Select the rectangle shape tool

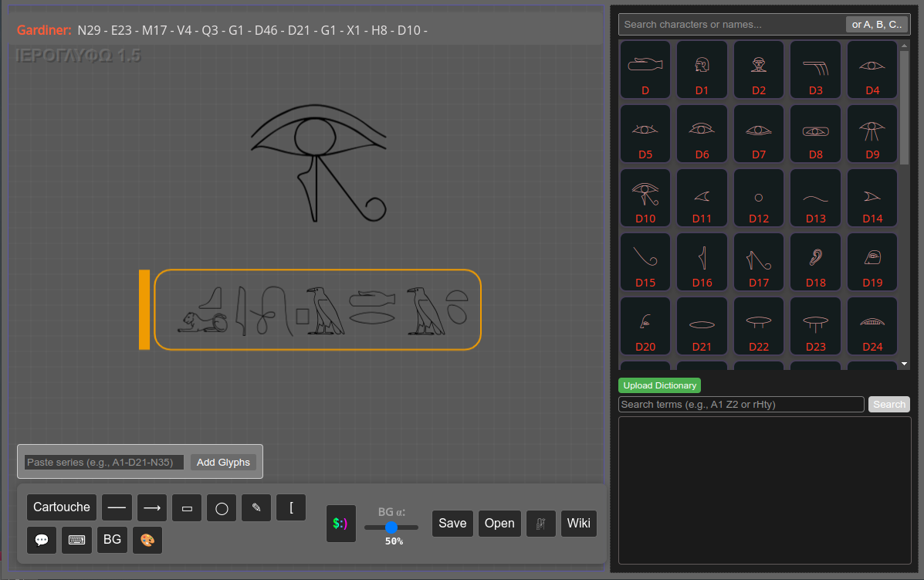[187, 507]
